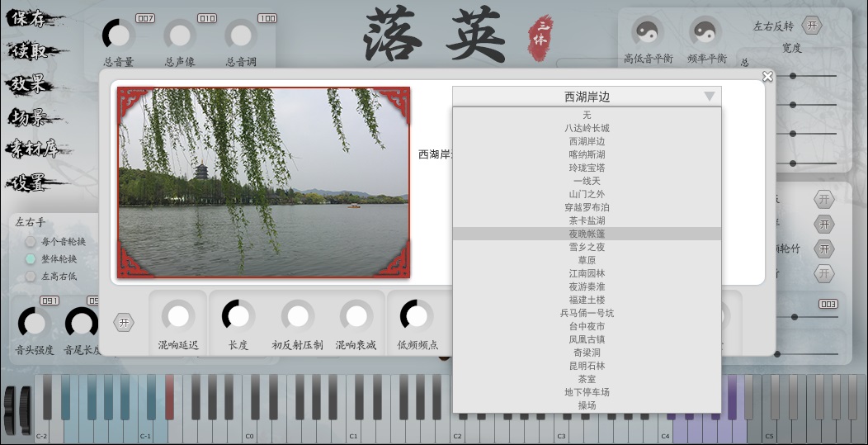Image resolution: width=868 pixels, height=445 pixels.
Task: Select 一线天 scene entry
Action: 587,181
